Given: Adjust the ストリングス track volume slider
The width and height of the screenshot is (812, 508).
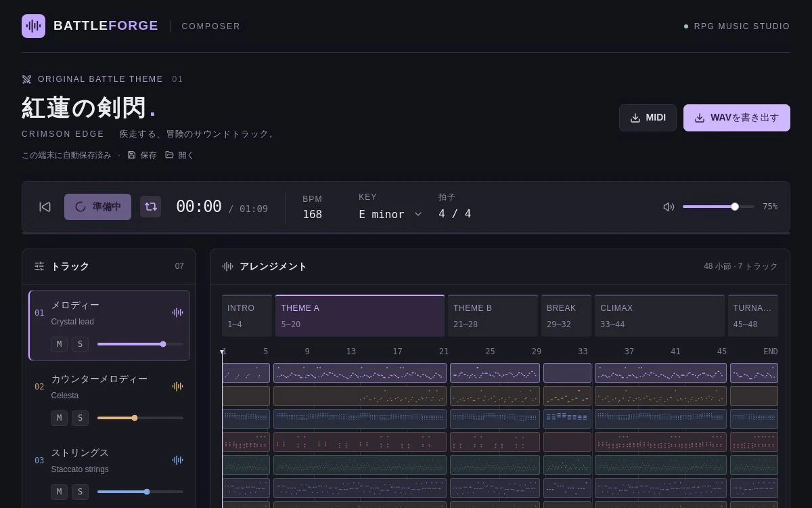Looking at the screenshot, I should pos(140,492).
